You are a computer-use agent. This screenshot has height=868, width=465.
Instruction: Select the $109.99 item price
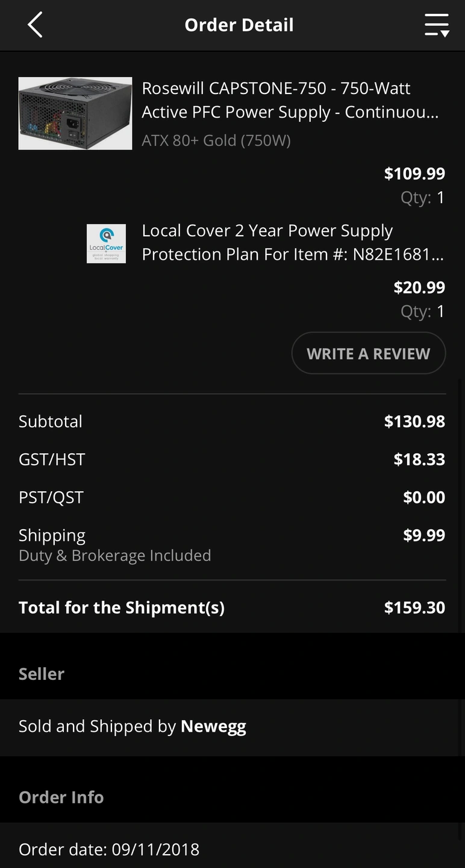tap(414, 174)
